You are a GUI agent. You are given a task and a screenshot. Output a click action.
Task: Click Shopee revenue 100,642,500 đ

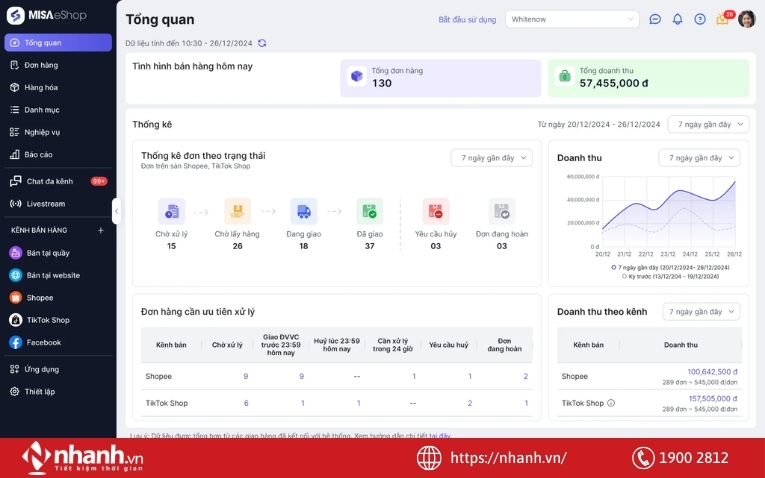tap(712, 372)
